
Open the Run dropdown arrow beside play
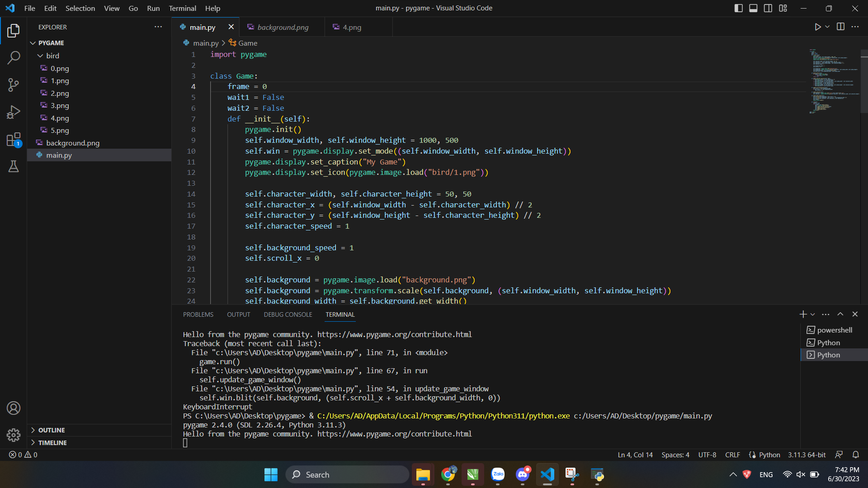click(827, 27)
